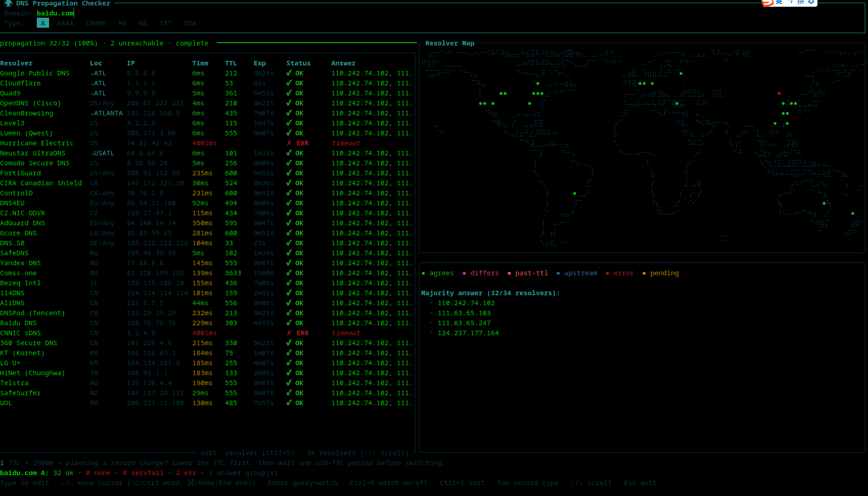The width and height of the screenshot is (868, 496).
Task: Select the 360 Secure DNS row
Action: tap(206, 343)
